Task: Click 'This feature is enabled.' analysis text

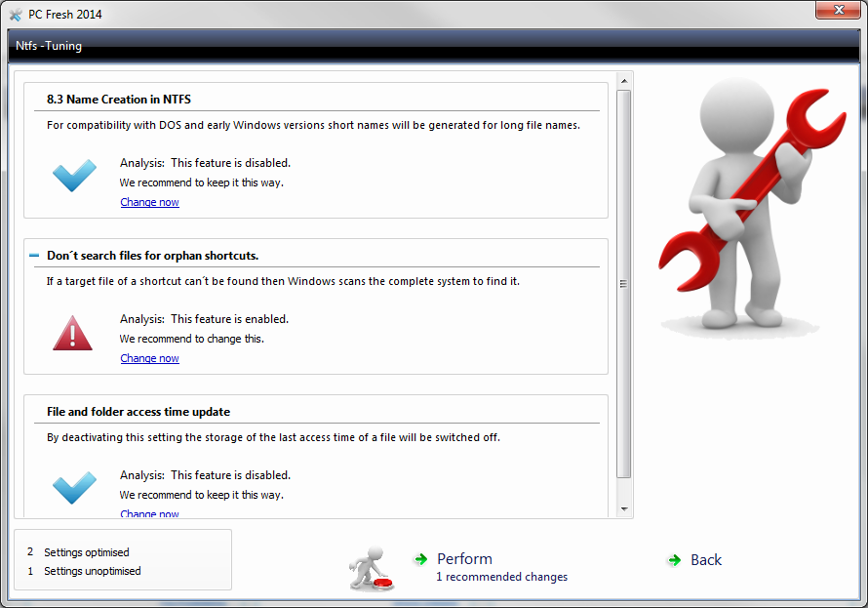Action: click(230, 319)
